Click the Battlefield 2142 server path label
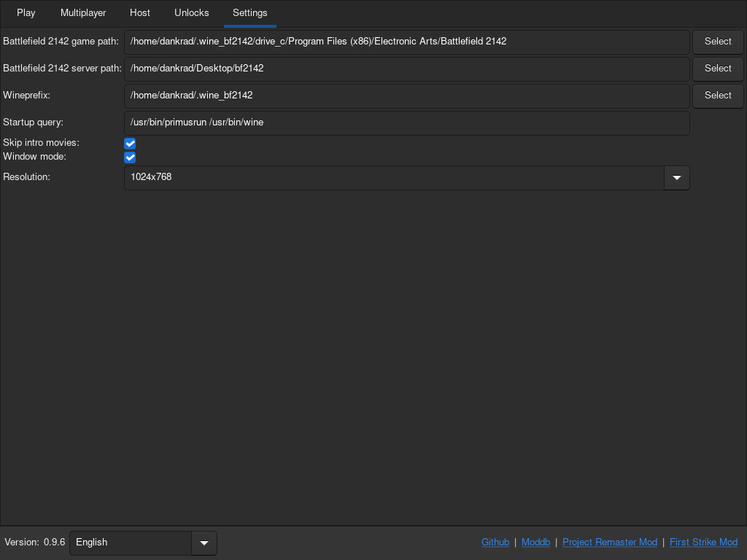Image resolution: width=747 pixels, height=560 pixels. (x=62, y=68)
